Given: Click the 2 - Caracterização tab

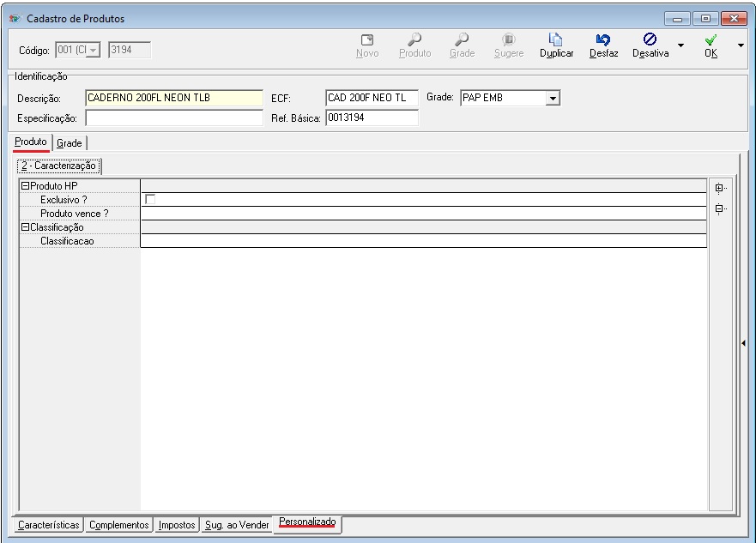Looking at the screenshot, I should (59, 166).
